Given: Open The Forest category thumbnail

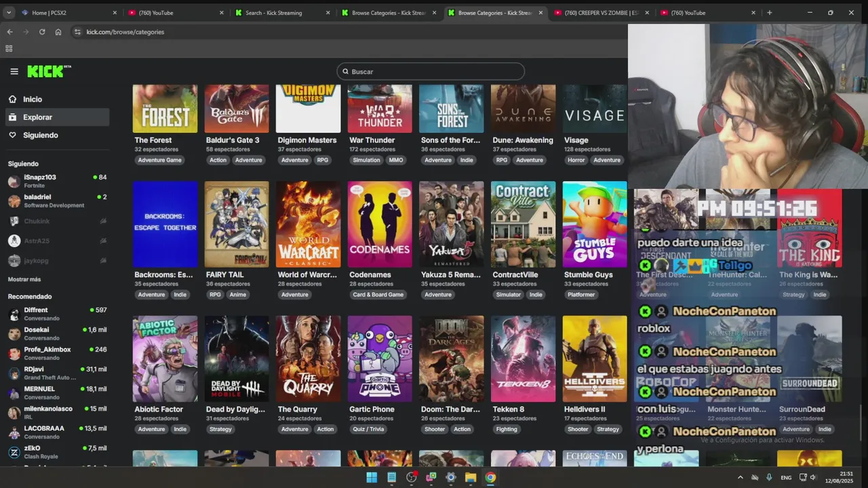Looking at the screenshot, I should pyautogui.click(x=165, y=108).
